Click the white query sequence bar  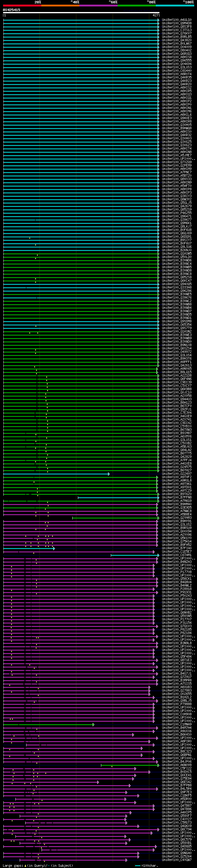tap(81, 12)
